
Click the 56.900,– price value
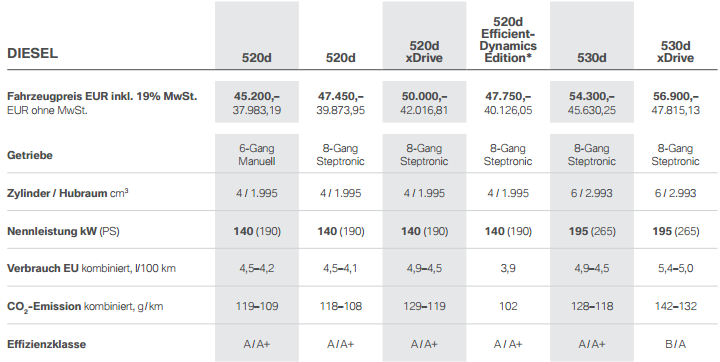tap(675, 96)
